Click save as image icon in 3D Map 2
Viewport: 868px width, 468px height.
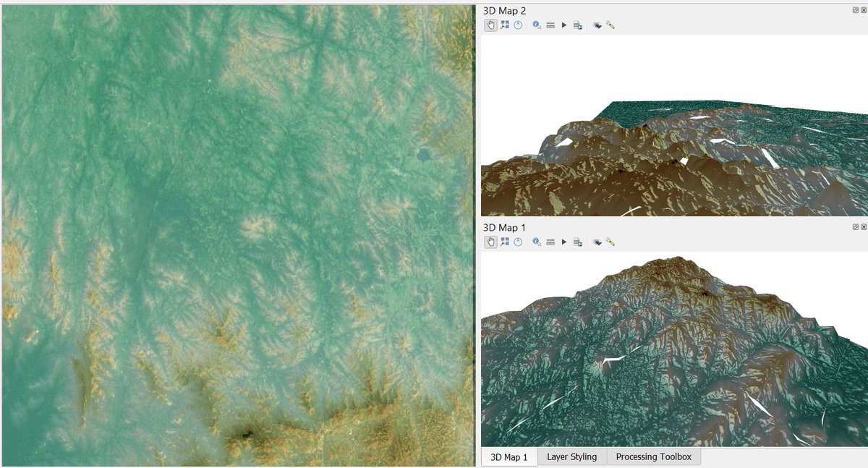tap(577, 25)
